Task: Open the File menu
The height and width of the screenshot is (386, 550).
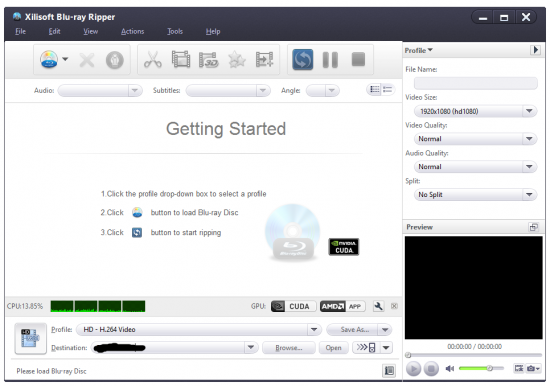Action: coord(20,31)
